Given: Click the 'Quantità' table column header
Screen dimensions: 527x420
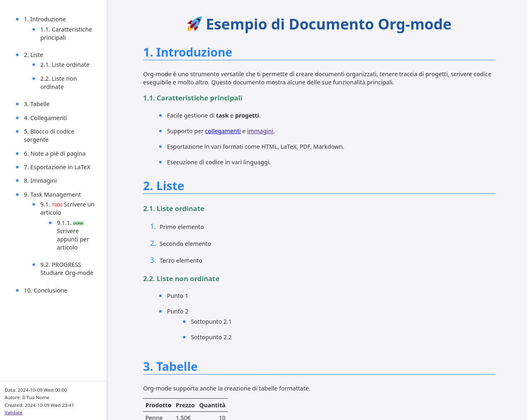Looking at the screenshot, I should [x=212, y=405].
